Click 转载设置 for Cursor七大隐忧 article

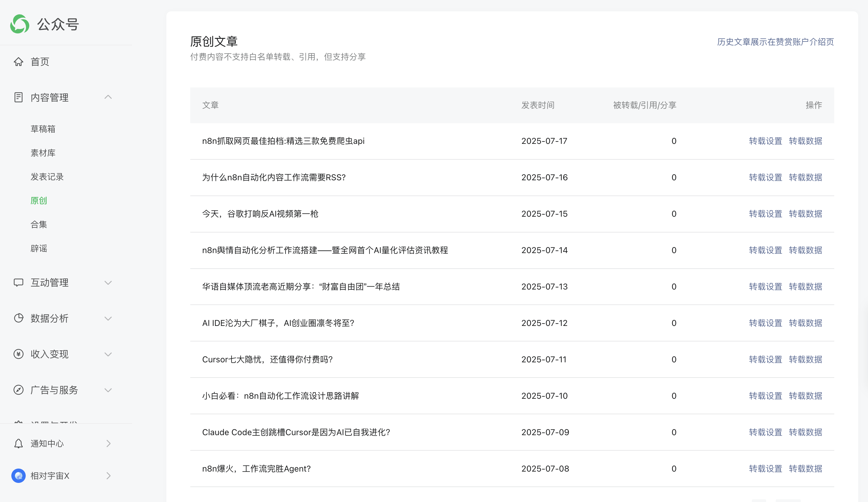point(765,359)
